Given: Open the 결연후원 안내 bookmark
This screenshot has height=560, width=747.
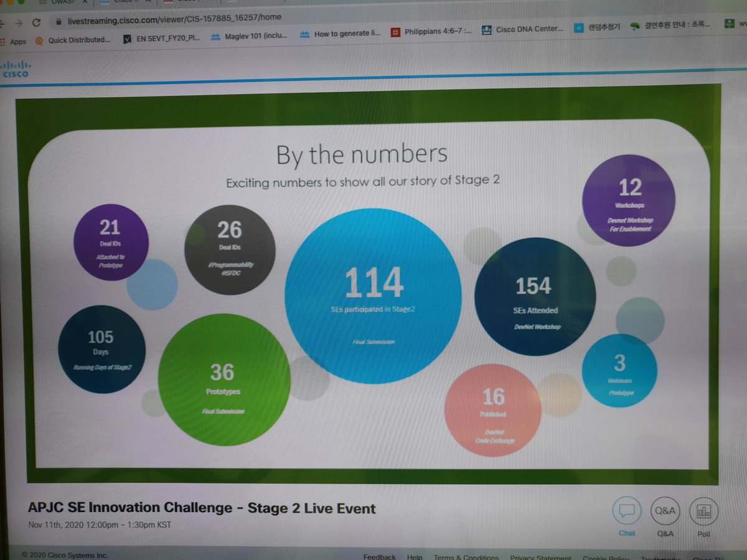Looking at the screenshot, I should click(670, 26).
